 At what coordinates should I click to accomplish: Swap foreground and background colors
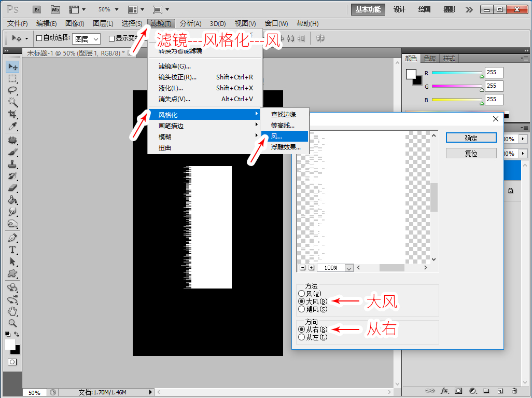pos(17,334)
